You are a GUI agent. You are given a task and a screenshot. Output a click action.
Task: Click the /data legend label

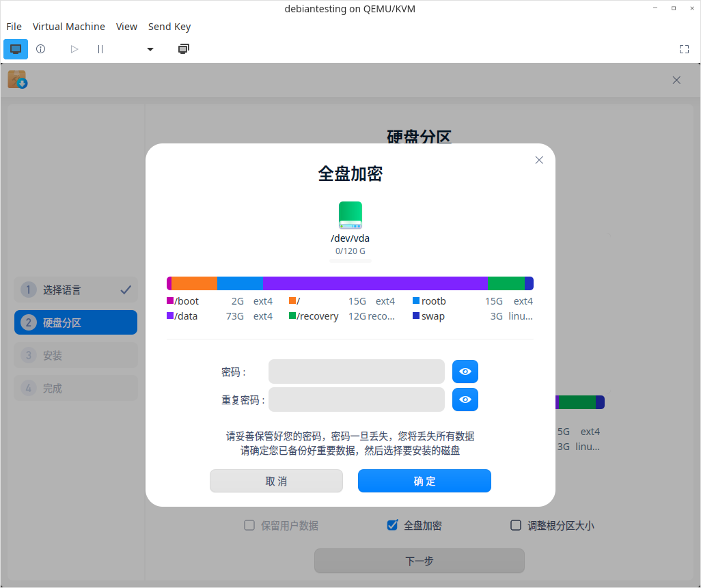(x=186, y=316)
